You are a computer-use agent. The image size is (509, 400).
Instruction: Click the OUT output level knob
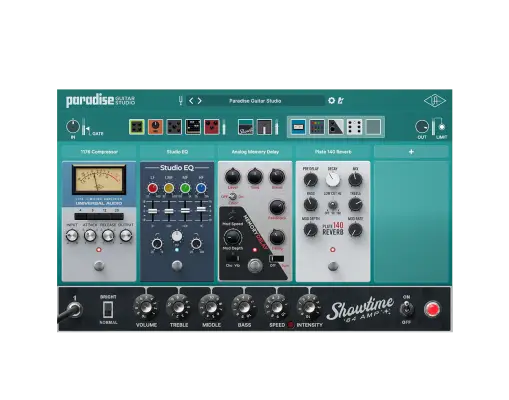[422, 127]
